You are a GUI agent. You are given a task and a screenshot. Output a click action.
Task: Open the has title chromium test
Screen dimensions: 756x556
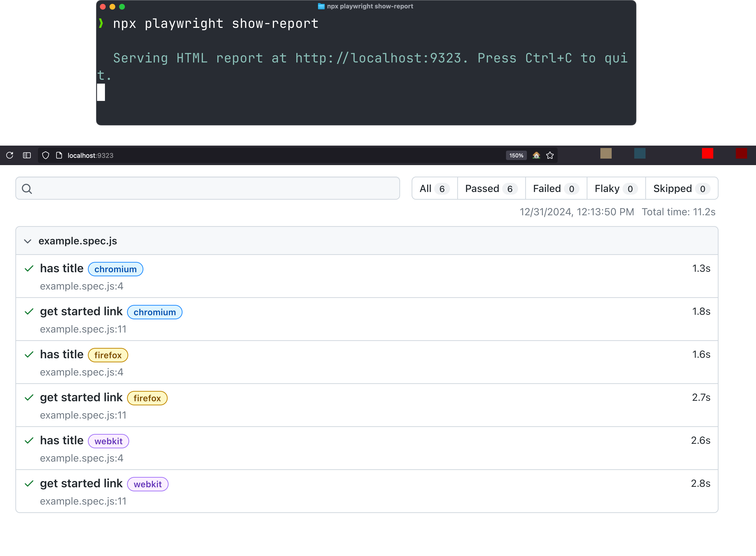pos(61,268)
